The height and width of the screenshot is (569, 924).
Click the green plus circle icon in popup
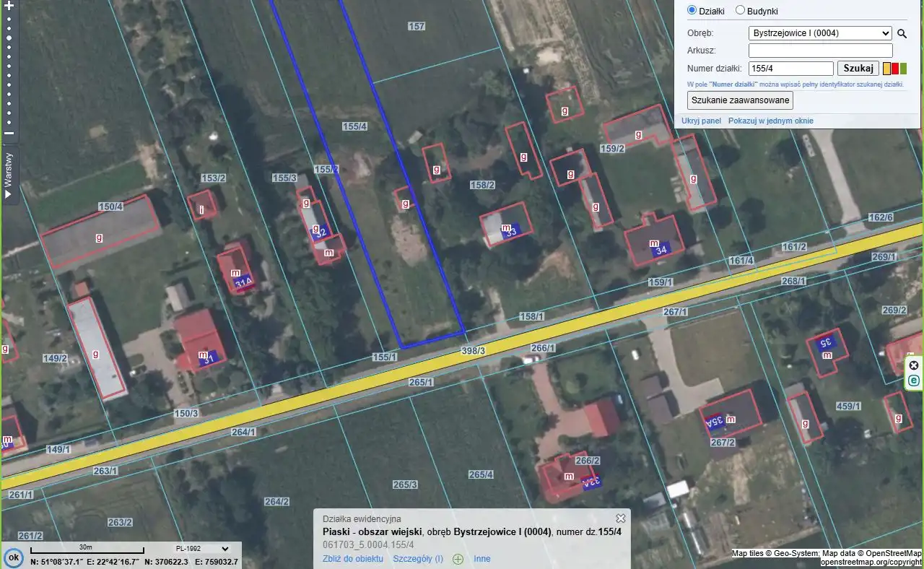point(458,559)
